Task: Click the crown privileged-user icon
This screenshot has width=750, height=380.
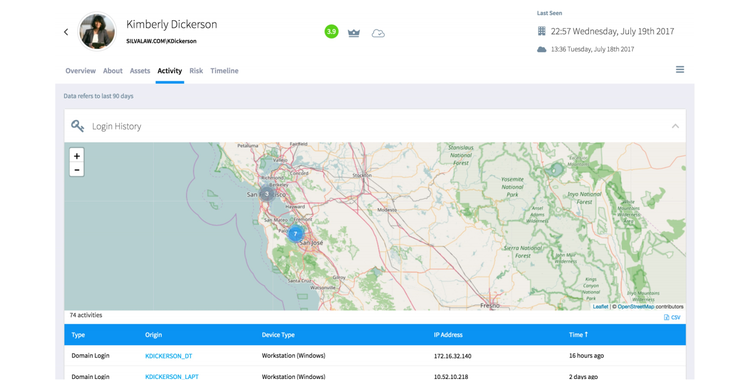Action: [354, 33]
